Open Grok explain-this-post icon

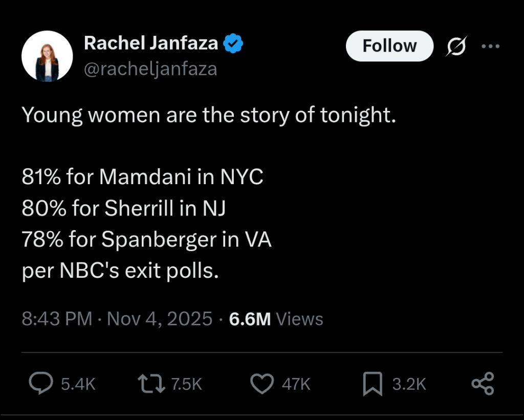tap(455, 47)
